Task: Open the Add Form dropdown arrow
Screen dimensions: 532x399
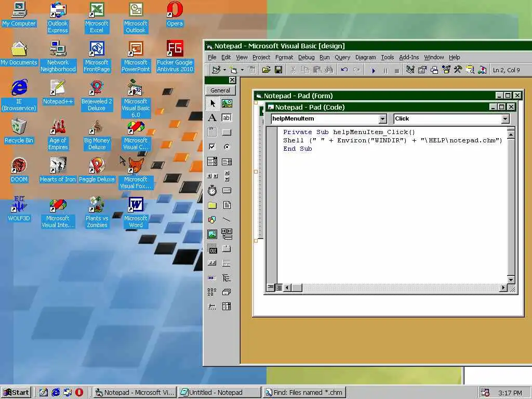Action: [x=242, y=70]
